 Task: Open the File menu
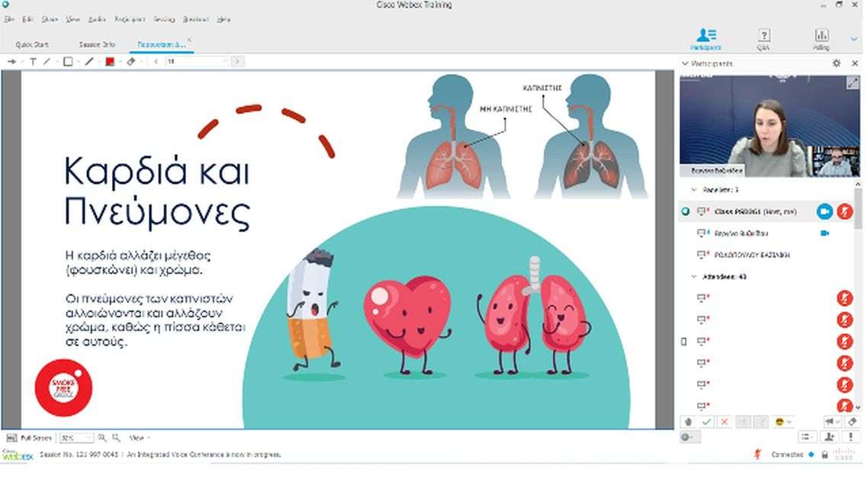click(x=9, y=19)
